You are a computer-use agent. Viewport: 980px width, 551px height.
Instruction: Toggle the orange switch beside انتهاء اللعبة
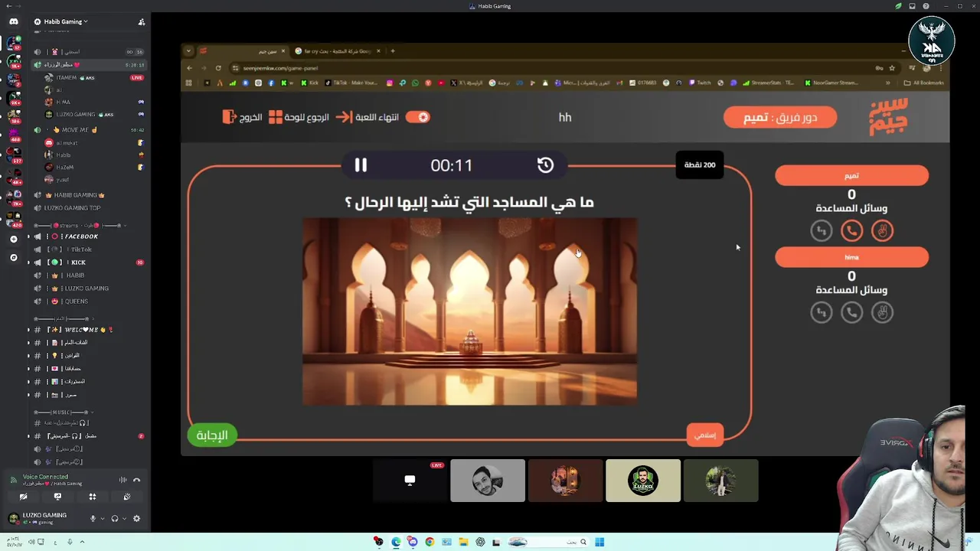coord(418,117)
